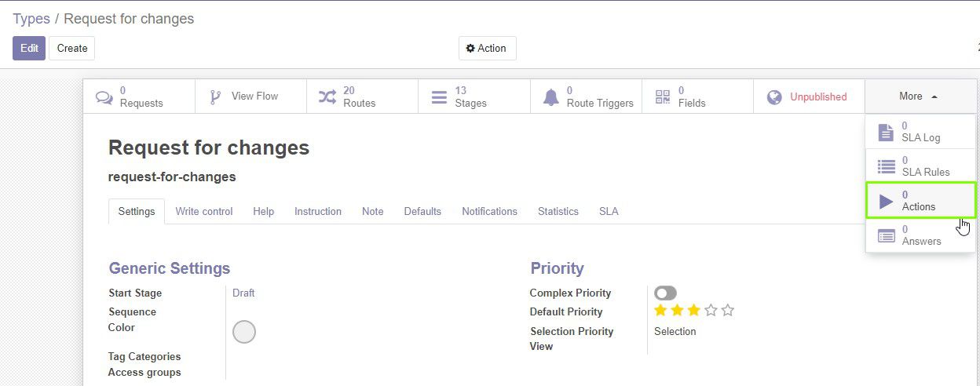
Task: Go to Types breadcrumb link
Action: (31, 18)
